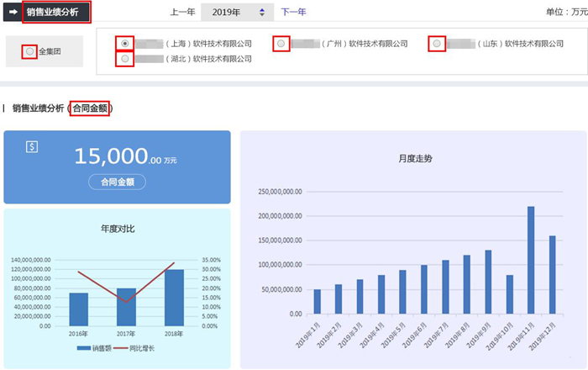
Task: Go to next year via 下一年
Action: tap(293, 12)
